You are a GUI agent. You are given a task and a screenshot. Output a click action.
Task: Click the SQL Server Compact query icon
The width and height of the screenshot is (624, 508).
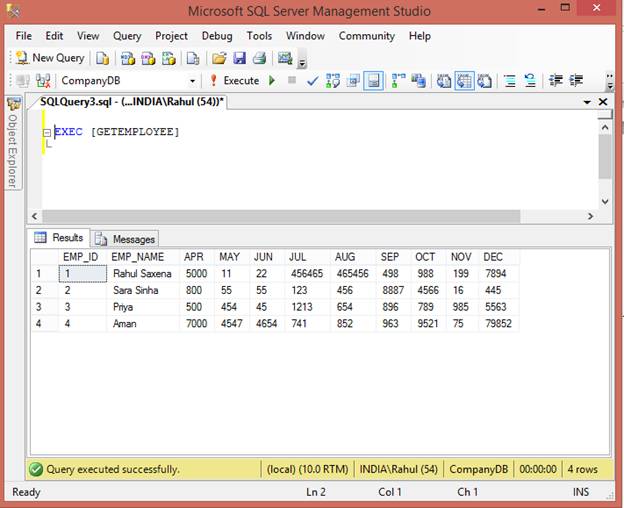pyautogui.click(x=193, y=58)
